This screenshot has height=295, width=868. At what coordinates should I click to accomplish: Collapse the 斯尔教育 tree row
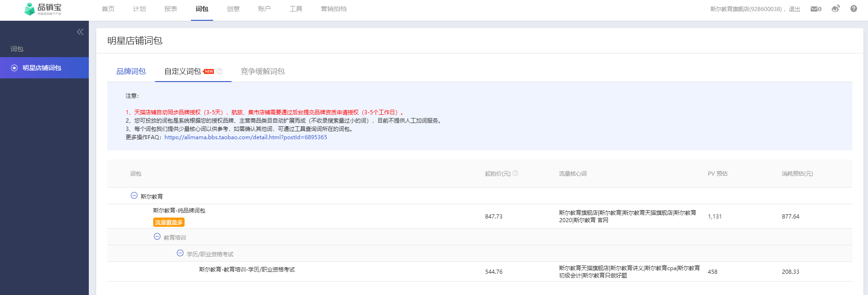point(134,195)
